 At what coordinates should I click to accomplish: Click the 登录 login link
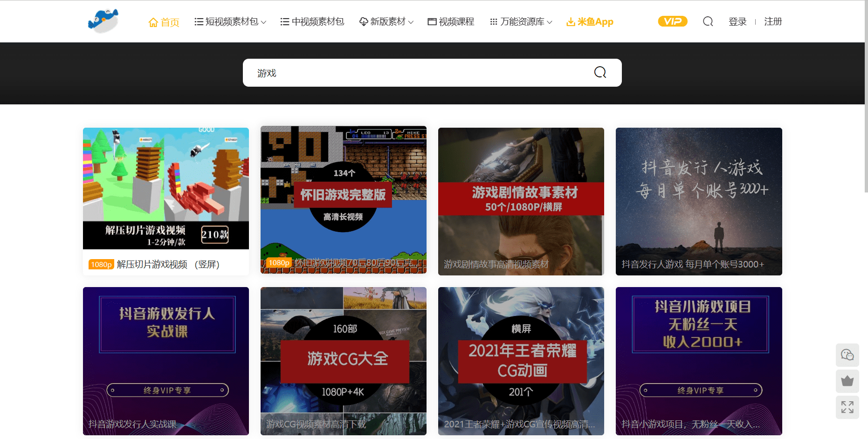[737, 21]
